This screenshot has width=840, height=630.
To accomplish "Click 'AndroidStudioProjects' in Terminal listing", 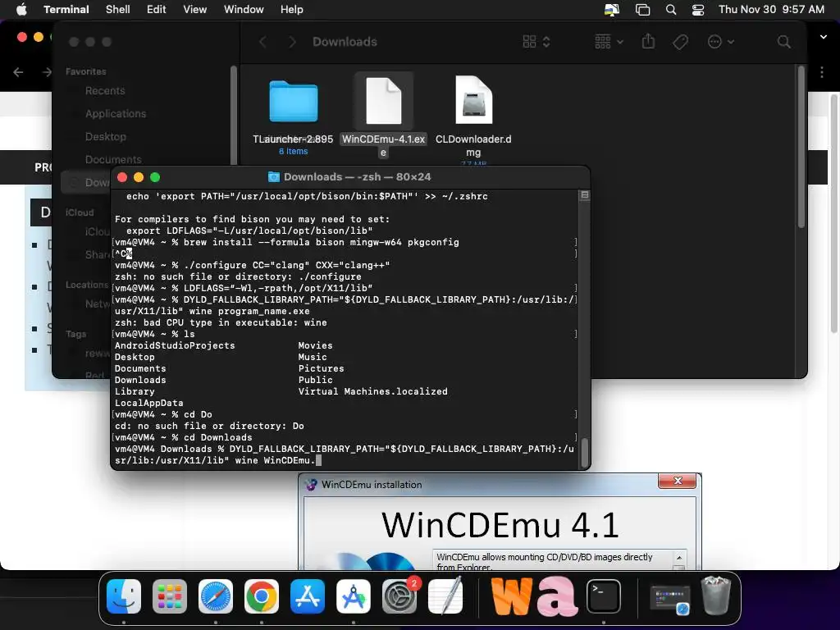I will tap(175, 345).
